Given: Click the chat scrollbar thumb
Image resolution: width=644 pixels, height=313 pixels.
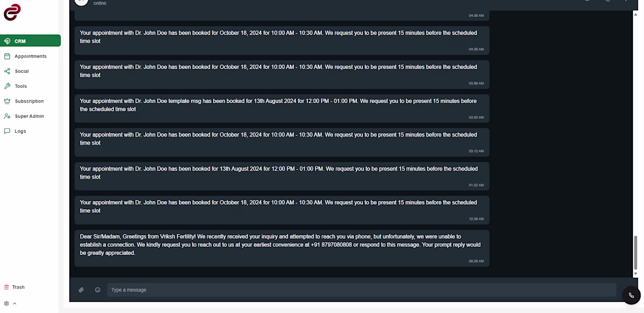Looking at the screenshot, I should click(635, 252).
